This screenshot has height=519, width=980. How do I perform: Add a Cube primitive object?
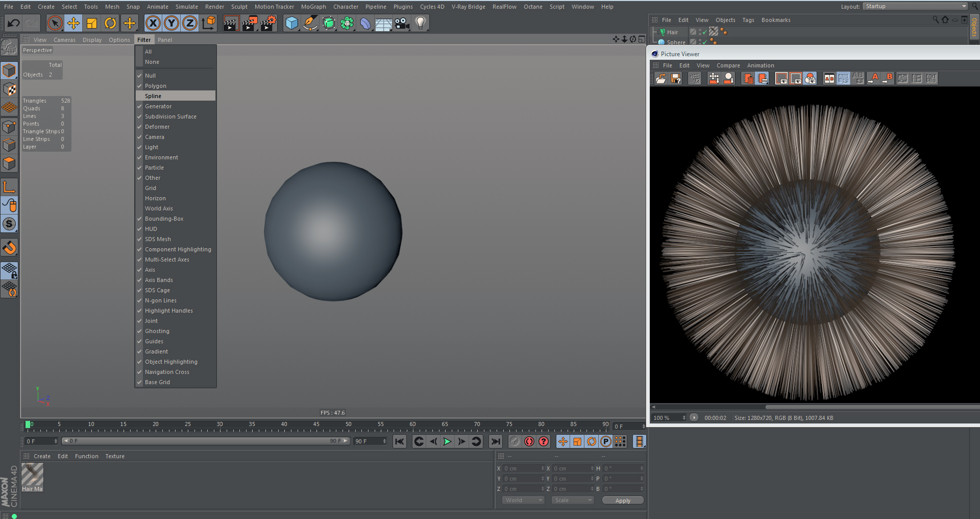[x=291, y=23]
